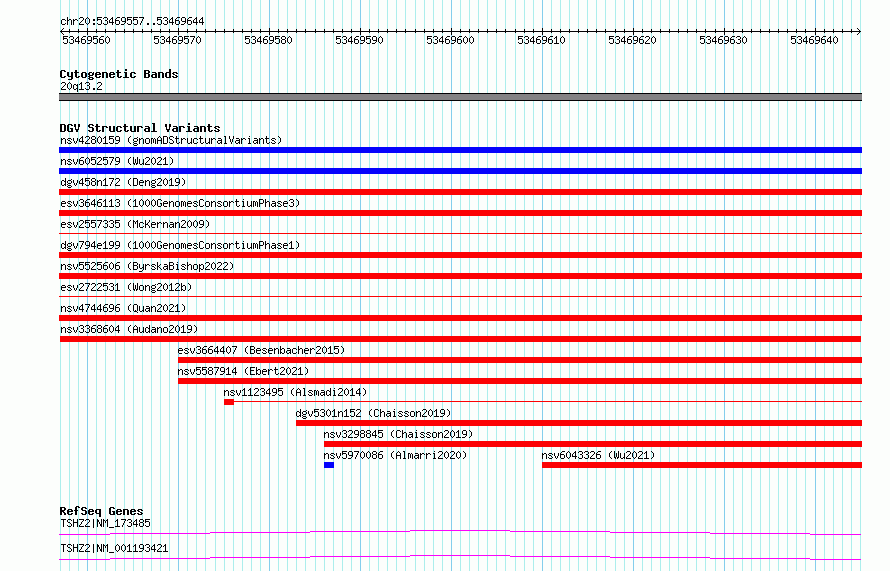Select nsv6043326 (Wu2021) label

point(598,455)
